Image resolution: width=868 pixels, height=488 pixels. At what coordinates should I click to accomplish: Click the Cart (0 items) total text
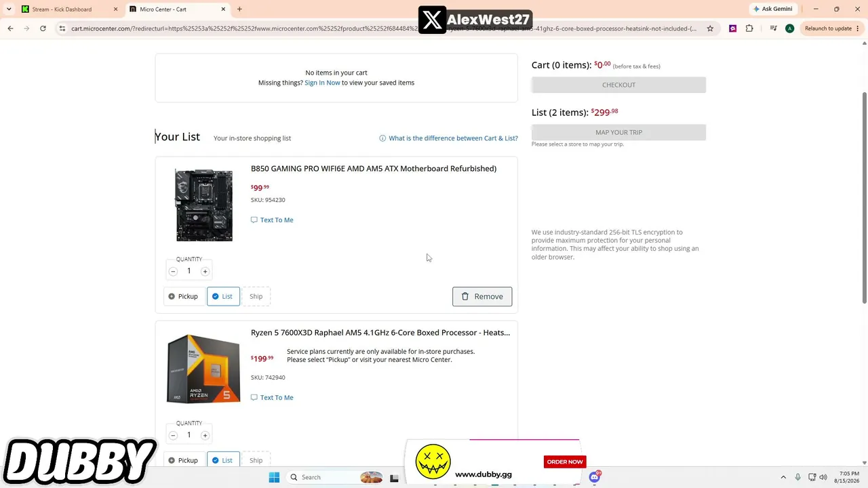click(x=571, y=65)
